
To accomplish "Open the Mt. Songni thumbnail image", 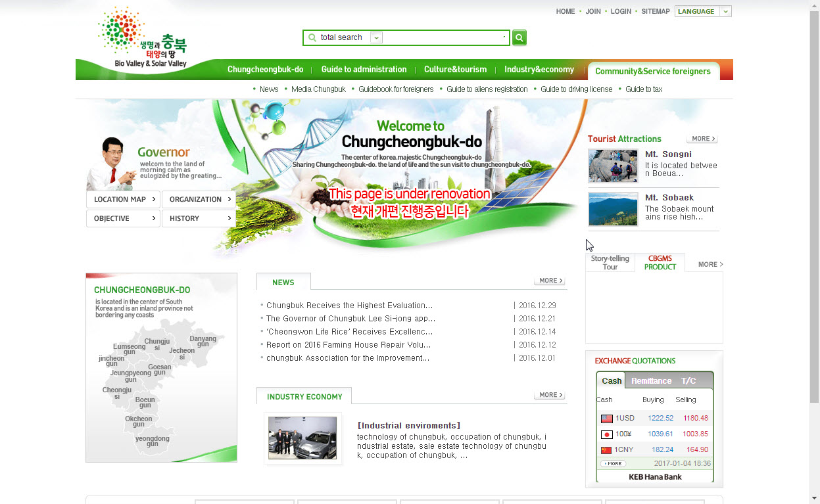I will (613, 166).
